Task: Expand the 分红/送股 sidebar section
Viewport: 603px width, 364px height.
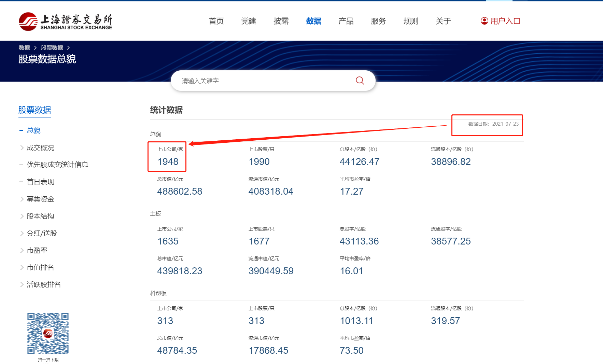Action: pos(40,233)
